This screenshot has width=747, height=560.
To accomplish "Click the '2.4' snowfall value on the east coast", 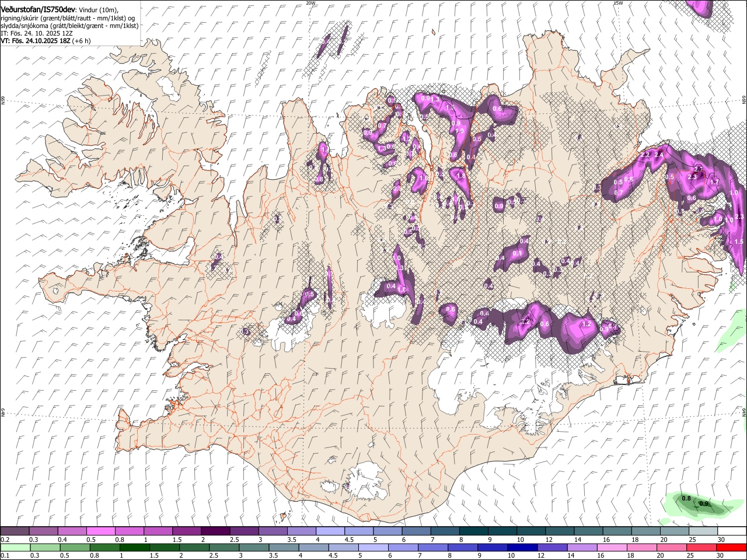I will 659,155.
